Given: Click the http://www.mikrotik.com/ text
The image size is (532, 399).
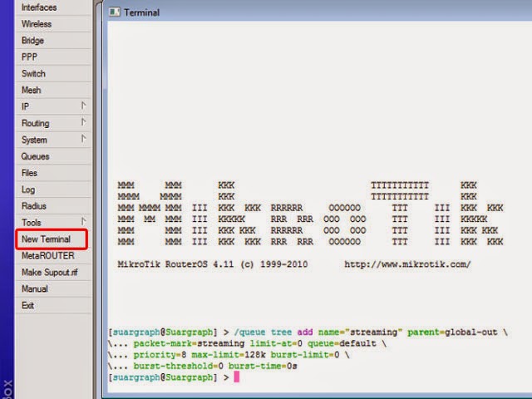Looking at the screenshot, I should [407, 264].
